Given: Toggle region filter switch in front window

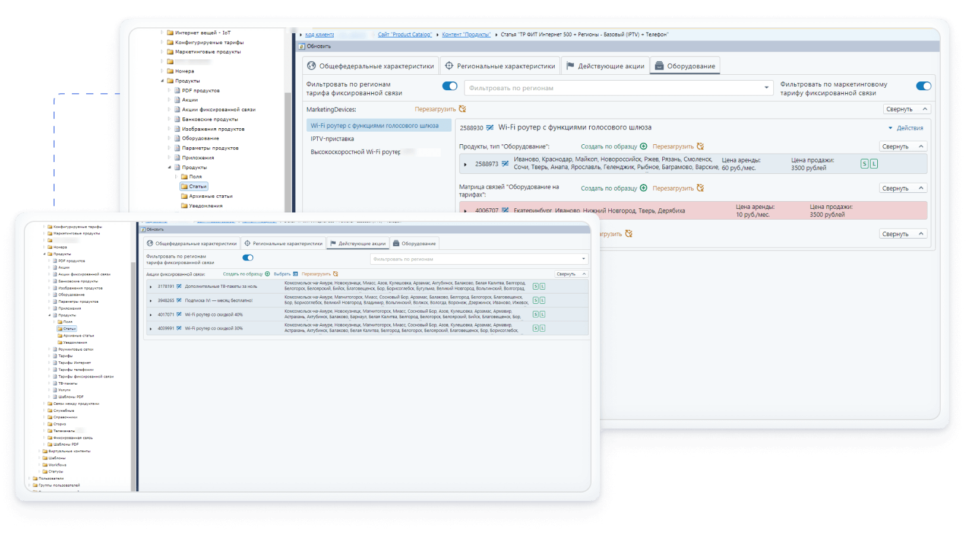Looking at the screenshot, I should tap(248, 258).
